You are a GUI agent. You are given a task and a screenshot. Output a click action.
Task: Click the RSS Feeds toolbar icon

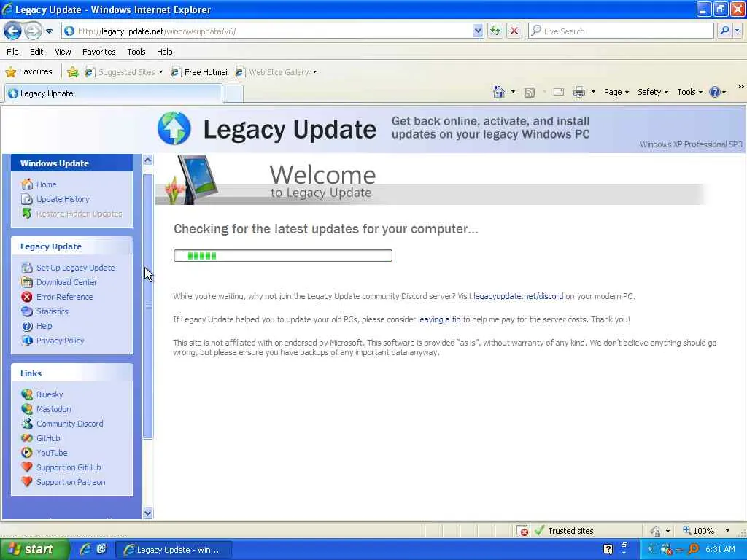(530, 93)
